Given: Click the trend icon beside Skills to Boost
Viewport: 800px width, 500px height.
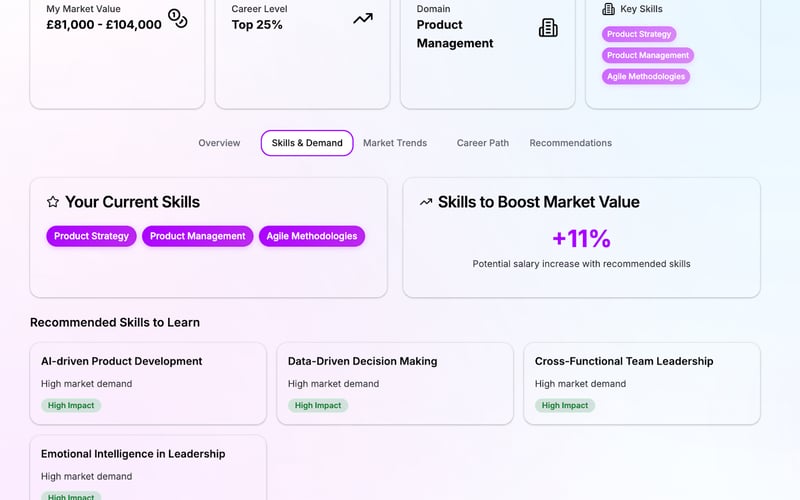Looking at the screenshot, I should click(x=426, y=202).
